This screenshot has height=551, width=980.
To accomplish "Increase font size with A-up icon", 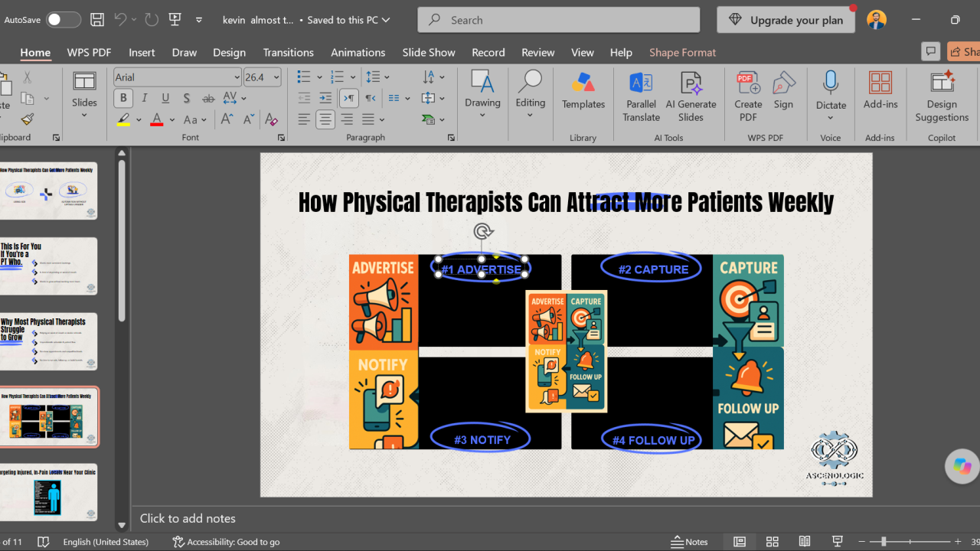I will [227, 119].
